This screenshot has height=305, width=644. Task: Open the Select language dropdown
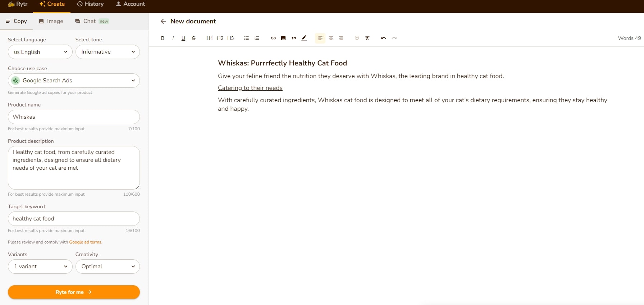tap(40, 52)
